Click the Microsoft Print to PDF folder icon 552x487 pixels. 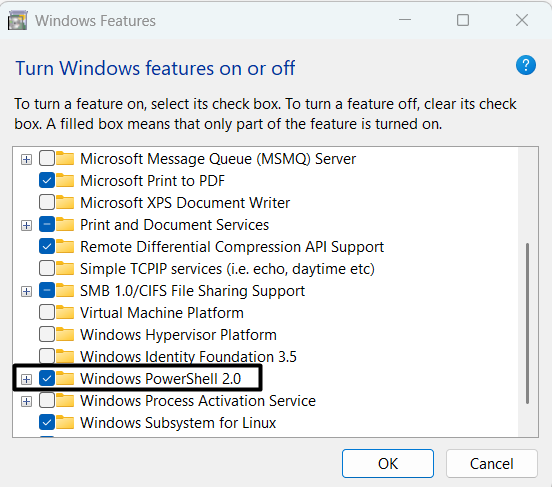click(65, 180)
